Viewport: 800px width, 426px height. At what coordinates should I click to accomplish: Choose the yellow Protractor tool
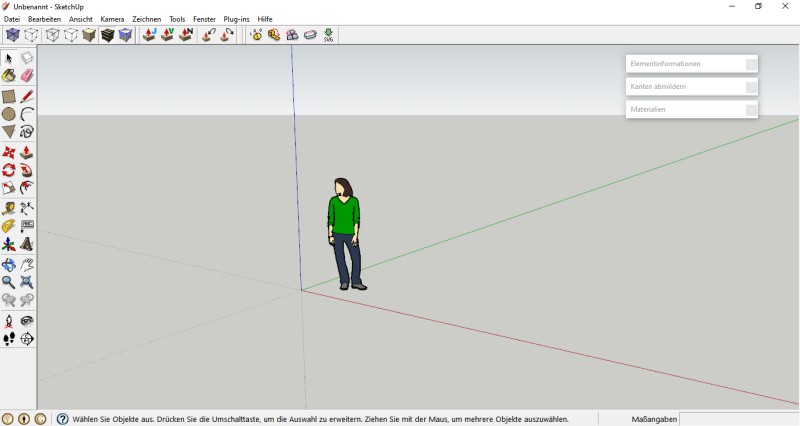click(9, 226)
